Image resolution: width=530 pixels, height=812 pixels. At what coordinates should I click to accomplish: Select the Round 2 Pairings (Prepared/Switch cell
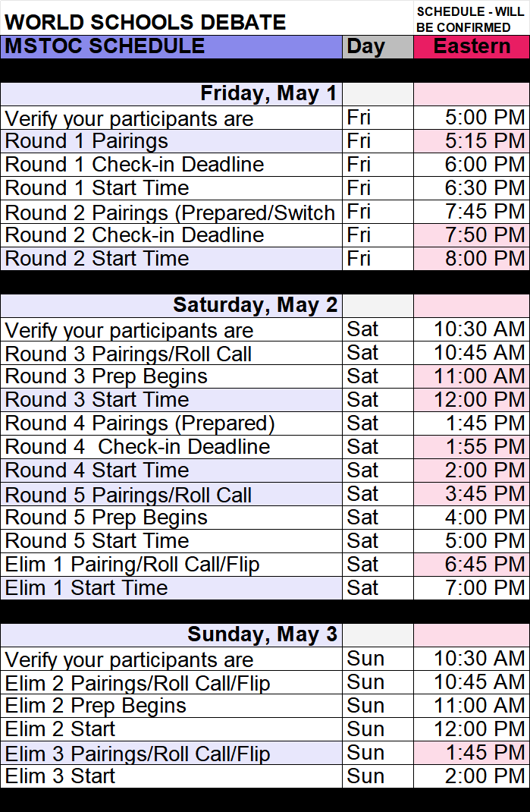click(170, 212)
